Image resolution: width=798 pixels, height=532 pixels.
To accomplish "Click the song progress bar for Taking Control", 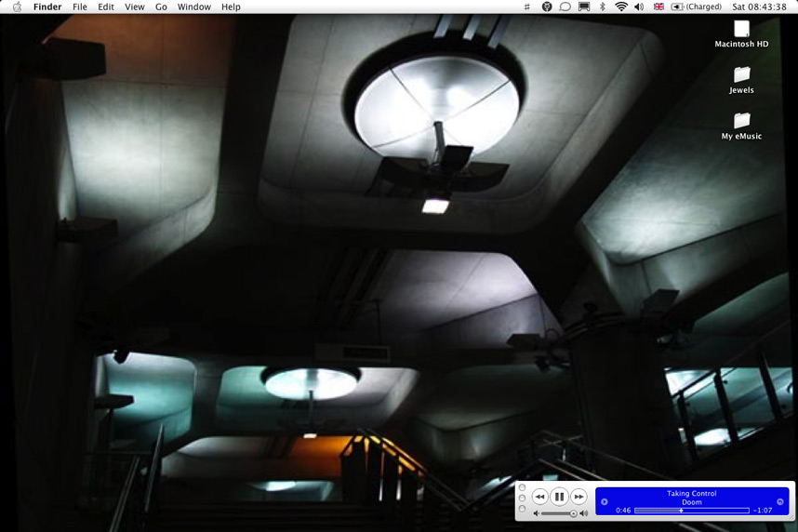I will click(x=692, y=510).
